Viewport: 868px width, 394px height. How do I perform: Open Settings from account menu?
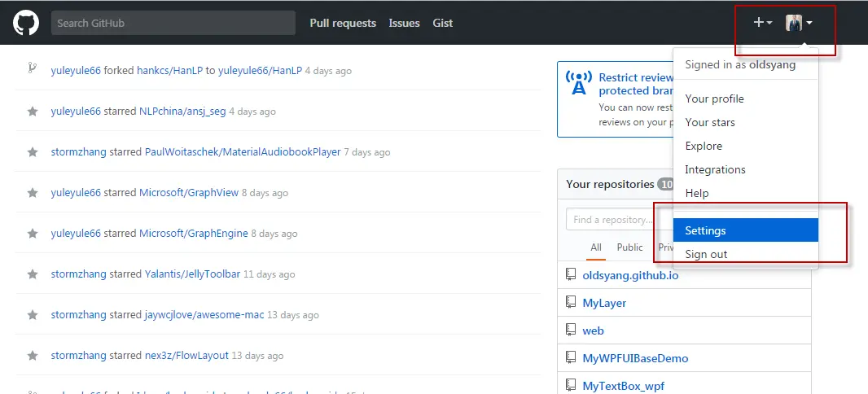746,230
